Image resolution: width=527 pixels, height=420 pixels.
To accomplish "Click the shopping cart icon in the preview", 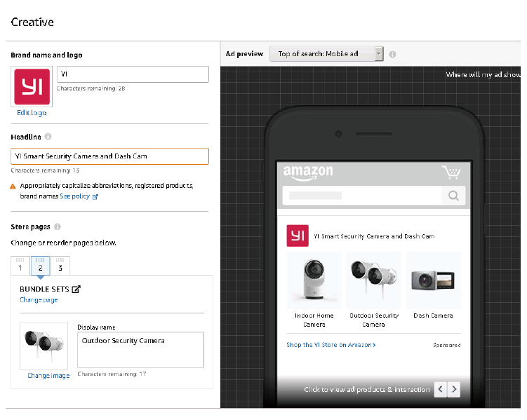I will click(x=451, y=172).
